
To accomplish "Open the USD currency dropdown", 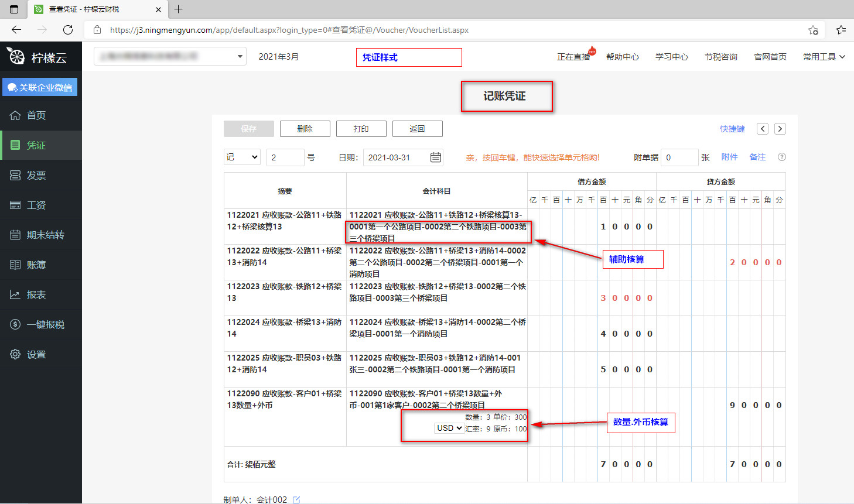I will click(449, 428).
